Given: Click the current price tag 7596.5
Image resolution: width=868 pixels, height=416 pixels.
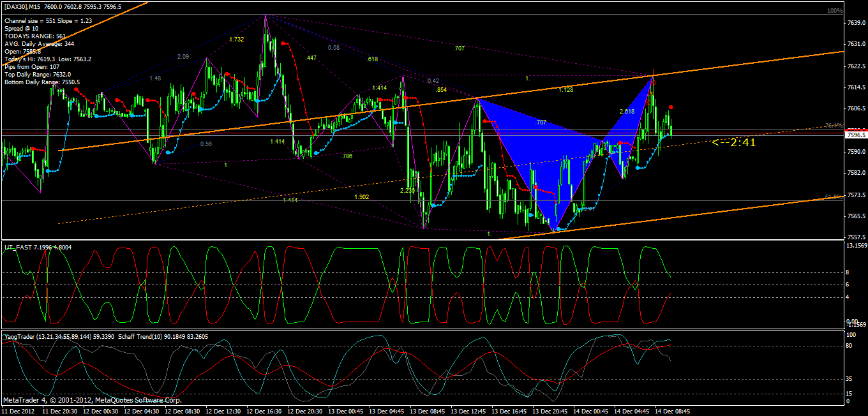Looking at the screenshot, I should click(x=855, y=135).
